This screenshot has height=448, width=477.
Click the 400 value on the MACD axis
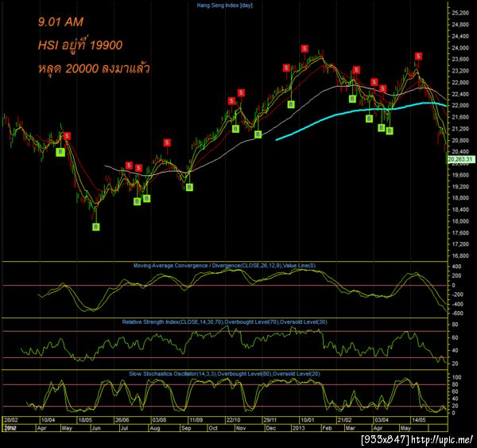(x=456, y=267)
